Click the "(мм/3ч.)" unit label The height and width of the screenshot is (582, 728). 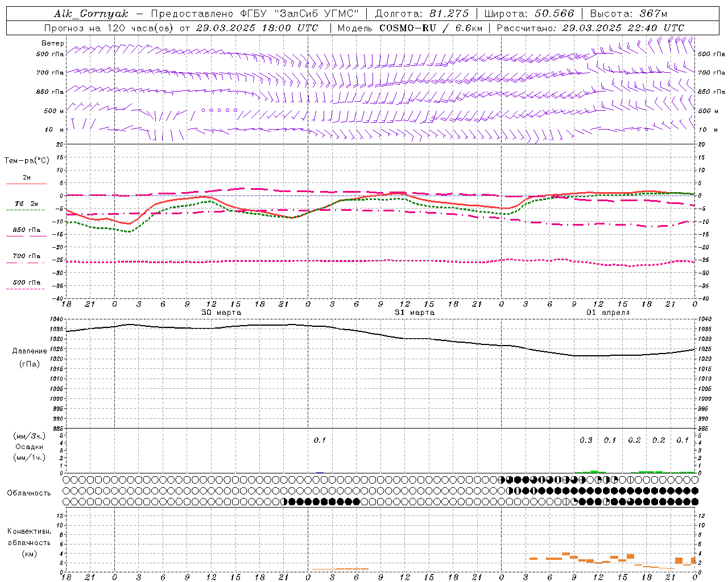coord(30,436)
